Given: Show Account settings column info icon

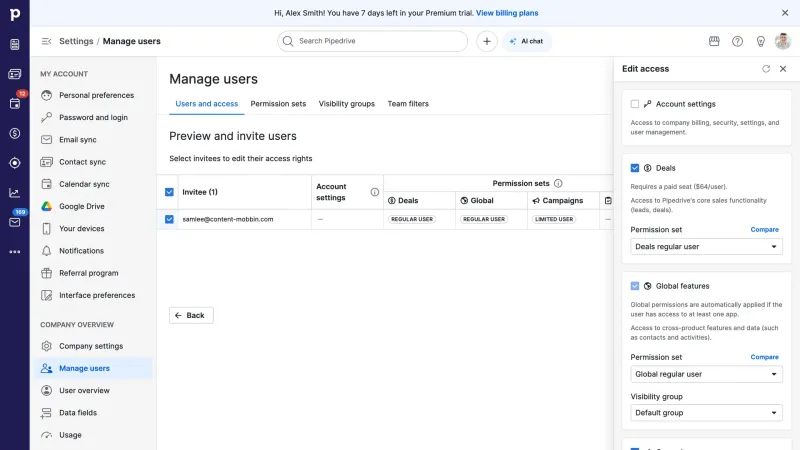Looking at the screenshot, I should pyautogui.click(x=374, y=192).
